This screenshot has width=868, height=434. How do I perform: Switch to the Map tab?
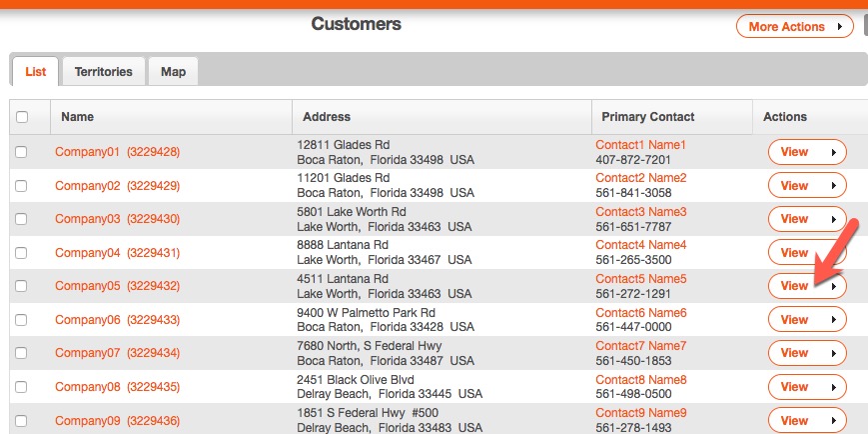(x=173, y=72)
